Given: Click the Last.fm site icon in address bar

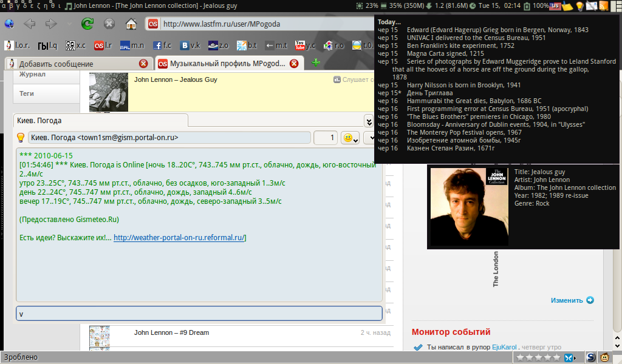Looking at the screenshot, I should (x=153, y=24).
